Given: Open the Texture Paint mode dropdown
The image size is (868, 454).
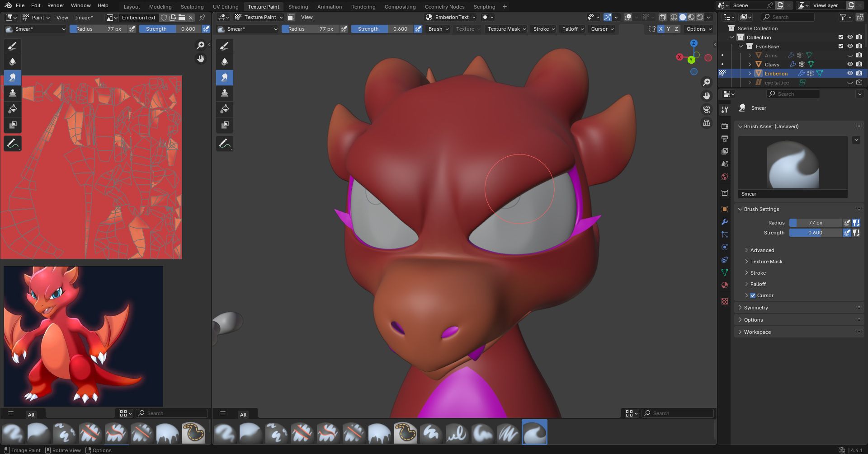Looking at the screenshot, I should click(x=259, y=17).
